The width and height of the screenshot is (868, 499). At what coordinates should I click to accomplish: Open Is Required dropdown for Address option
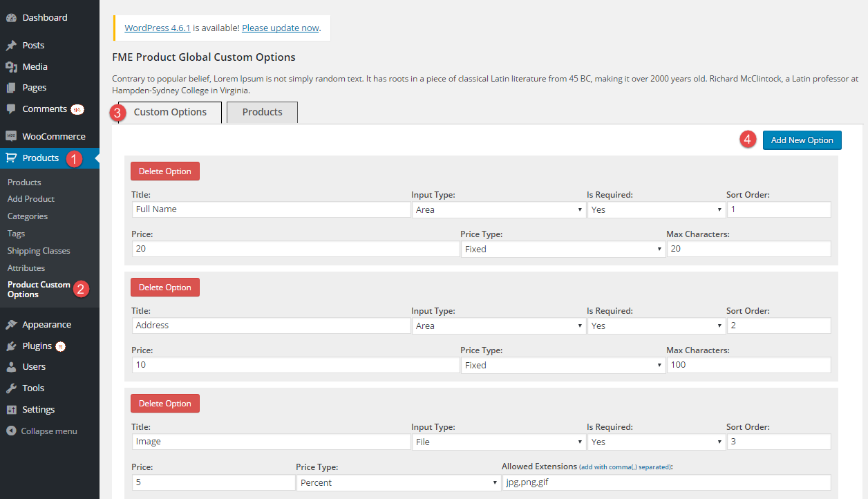(656, 326)
